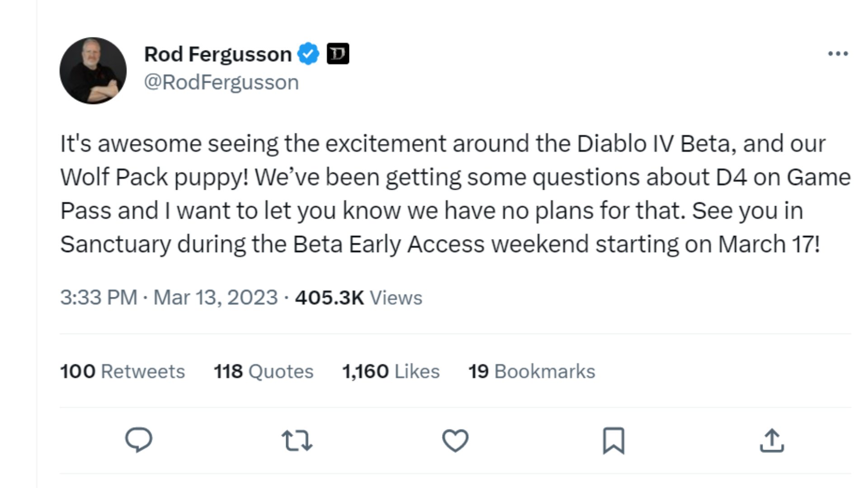This screenshot has width=868, height=488.
Task: Click the @RodFergusson handle
Action: pos(221,82)
